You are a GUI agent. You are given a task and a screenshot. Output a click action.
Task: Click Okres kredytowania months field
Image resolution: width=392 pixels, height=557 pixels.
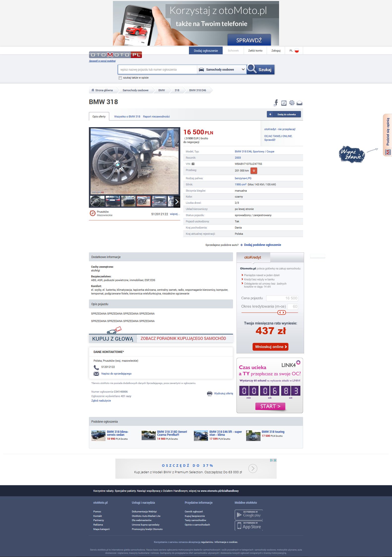292,306
